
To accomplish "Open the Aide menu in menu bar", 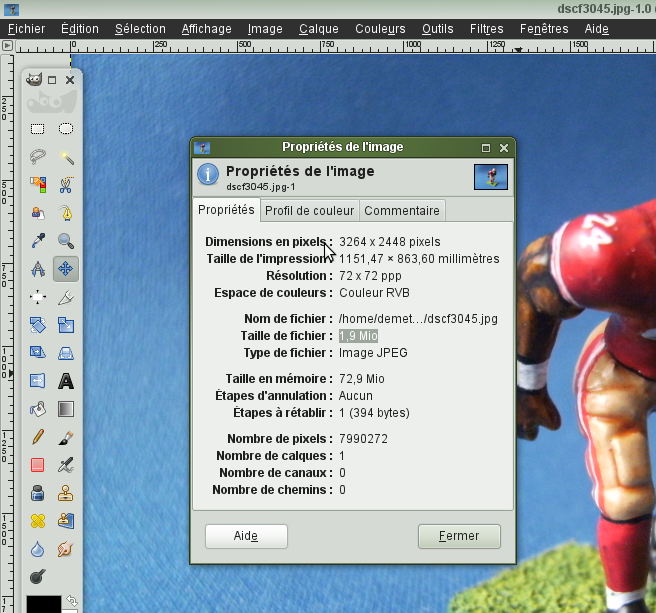I will click(x=597, y=29).
